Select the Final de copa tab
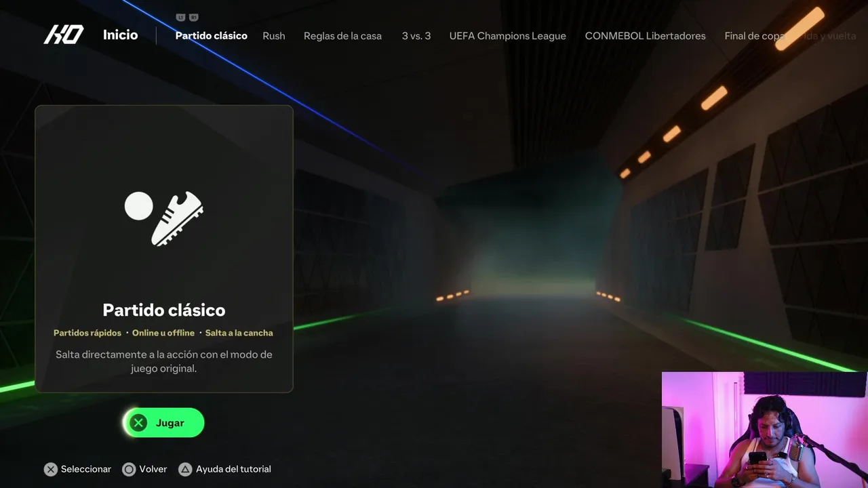This screenshot has height=488, width=868. click(755, 36)
